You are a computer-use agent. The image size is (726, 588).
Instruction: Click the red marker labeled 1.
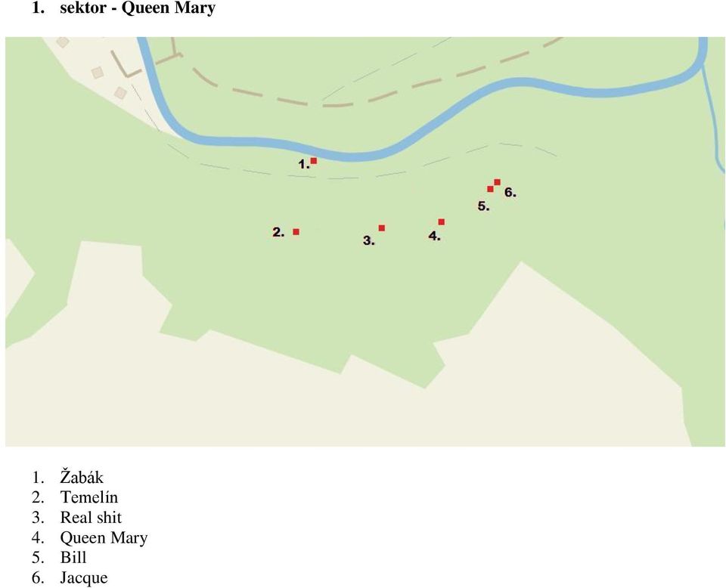coord(313,160)
